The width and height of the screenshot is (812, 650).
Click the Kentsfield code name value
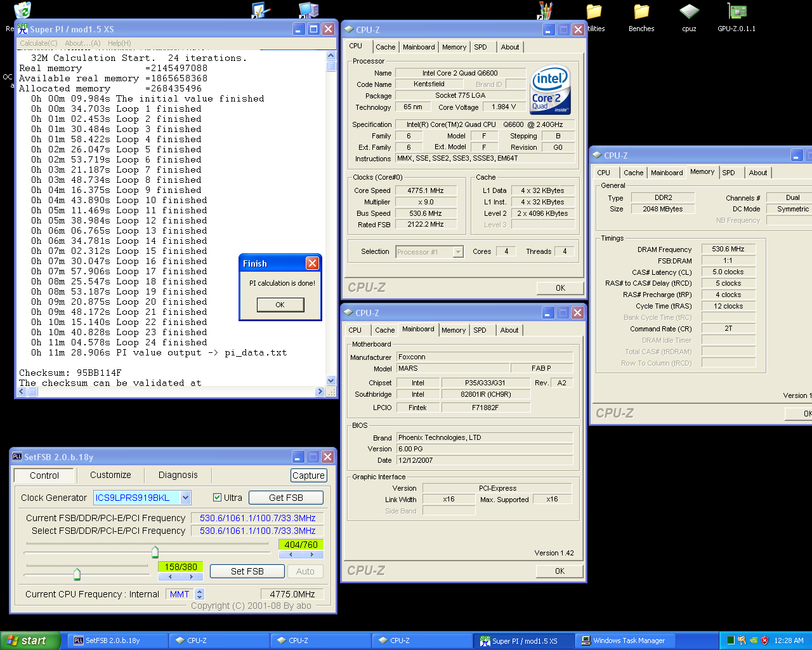click(429, 84)
